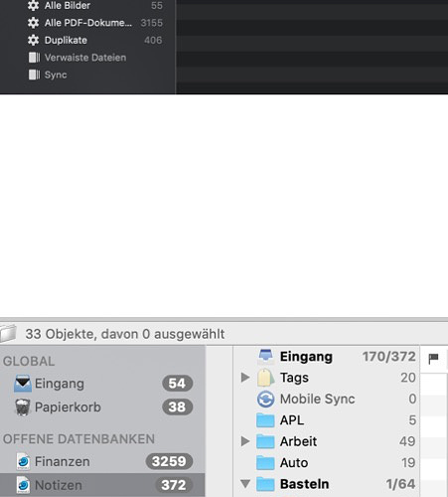Expand the Arbeit folder
This screenshot has width=448, height=497.
tap(245, 441)
